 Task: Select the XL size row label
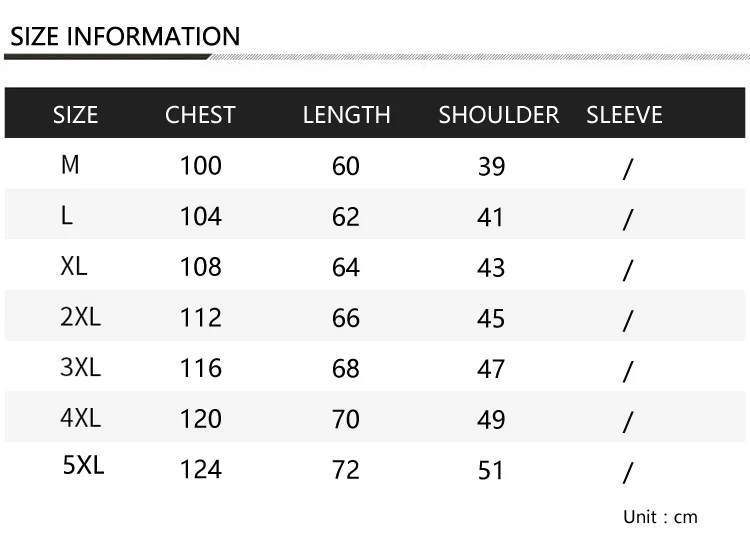[x=74, y=266]
